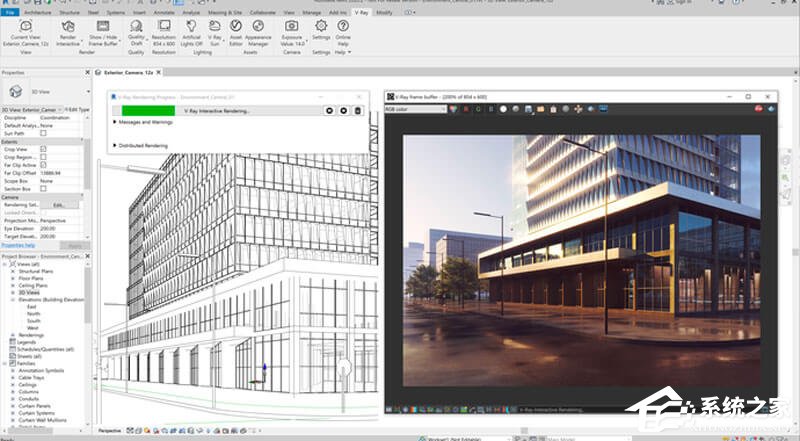Enable the Sun Path checkbox
The width and height of the screenshot is (800, 441).
tap(43, 133)
